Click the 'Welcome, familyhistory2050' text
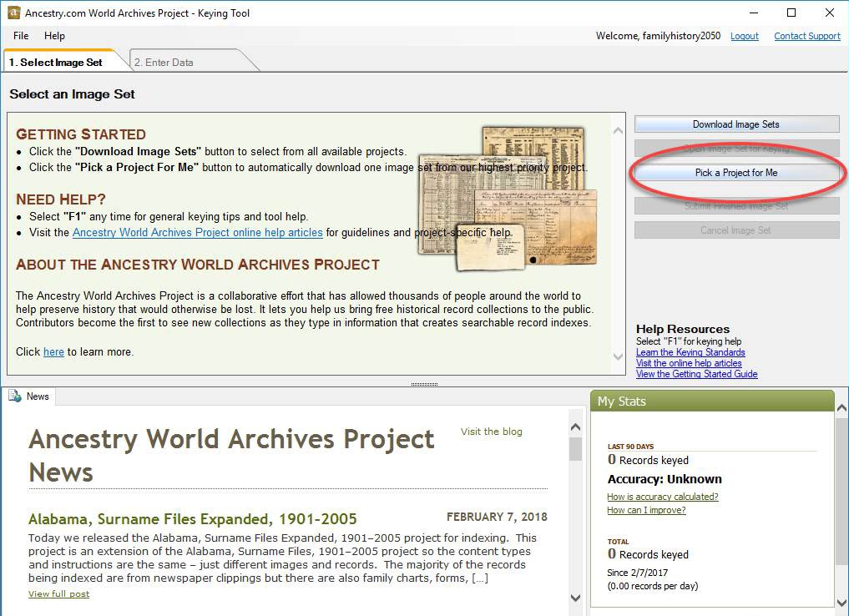 point(658,36)
